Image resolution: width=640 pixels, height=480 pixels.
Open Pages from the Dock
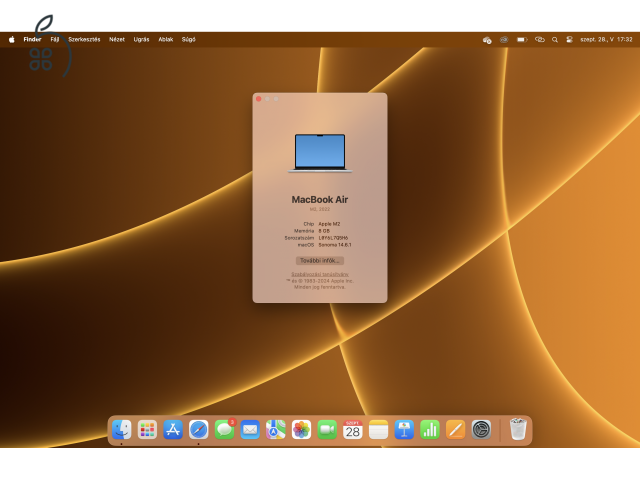point(456,430)
